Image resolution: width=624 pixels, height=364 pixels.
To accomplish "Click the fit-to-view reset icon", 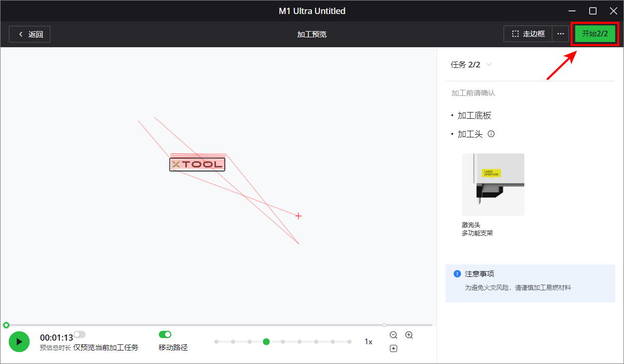I will click(x=394, y=348).
